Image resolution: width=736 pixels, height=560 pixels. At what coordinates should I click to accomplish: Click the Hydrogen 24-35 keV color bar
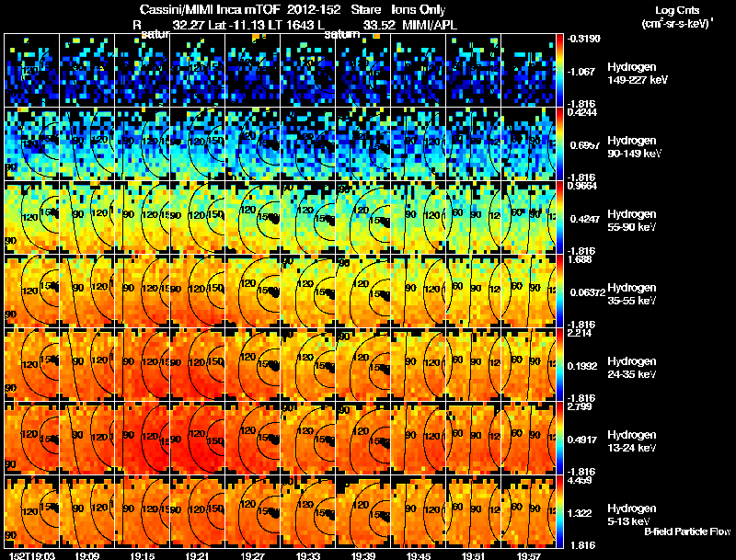point(559,364)
